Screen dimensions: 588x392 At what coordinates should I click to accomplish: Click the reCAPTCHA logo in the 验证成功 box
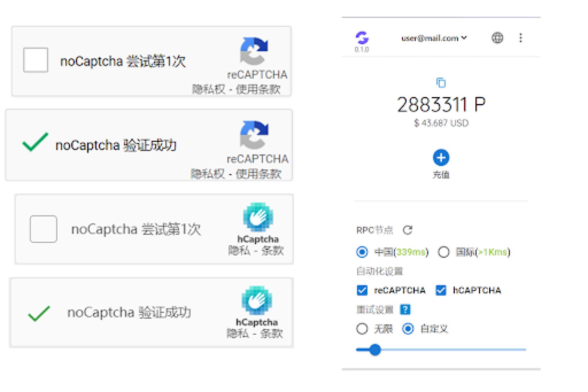coord(254,135)
